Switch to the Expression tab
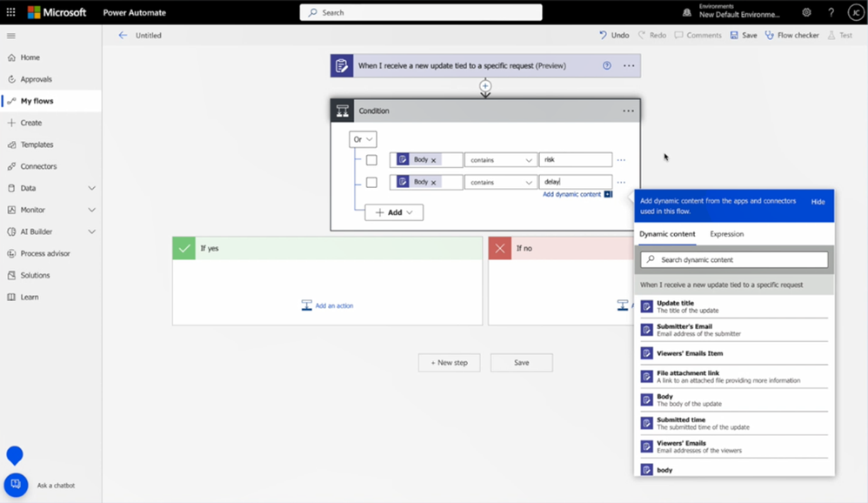The height and width of the screenshot is (503, 868). [x=727, y=234]
